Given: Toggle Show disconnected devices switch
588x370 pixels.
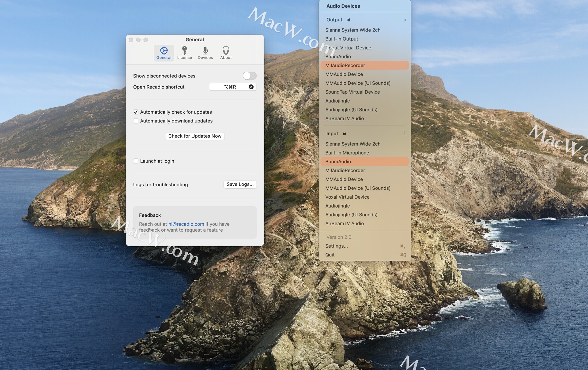Looking at the screenshot, I should 249,76.
